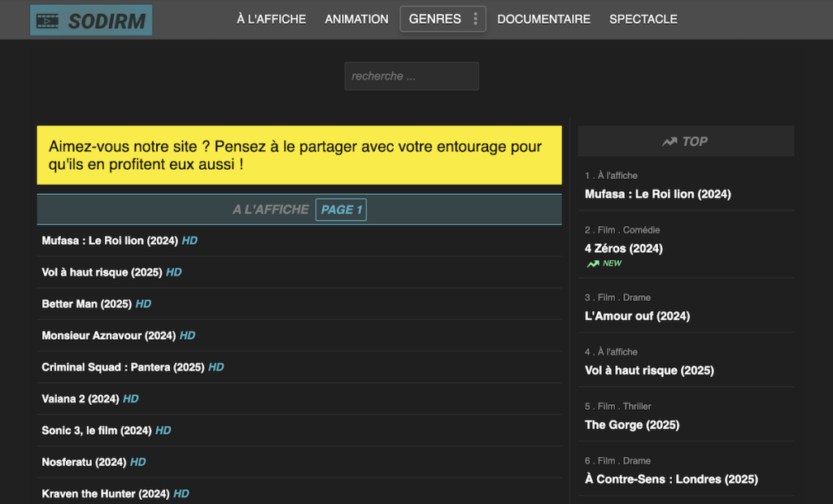This screenshot has width=833, height=504.
Task: Click the HD badge next to Better Man
Action: 143,303
